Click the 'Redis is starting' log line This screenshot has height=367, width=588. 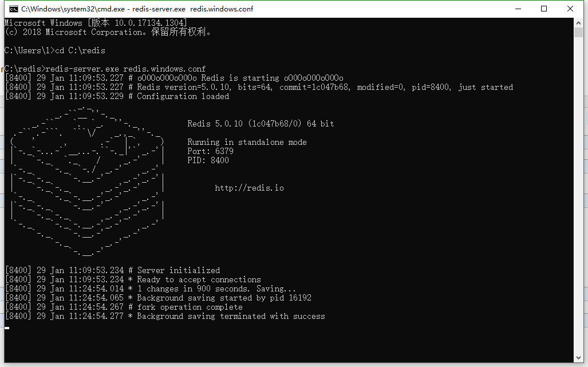click(174, 78)
